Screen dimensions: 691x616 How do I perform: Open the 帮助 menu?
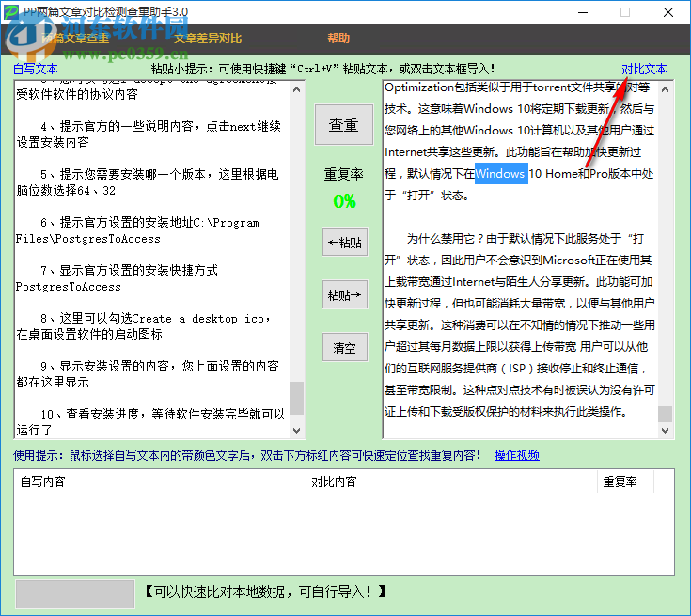tap(338, 39)
